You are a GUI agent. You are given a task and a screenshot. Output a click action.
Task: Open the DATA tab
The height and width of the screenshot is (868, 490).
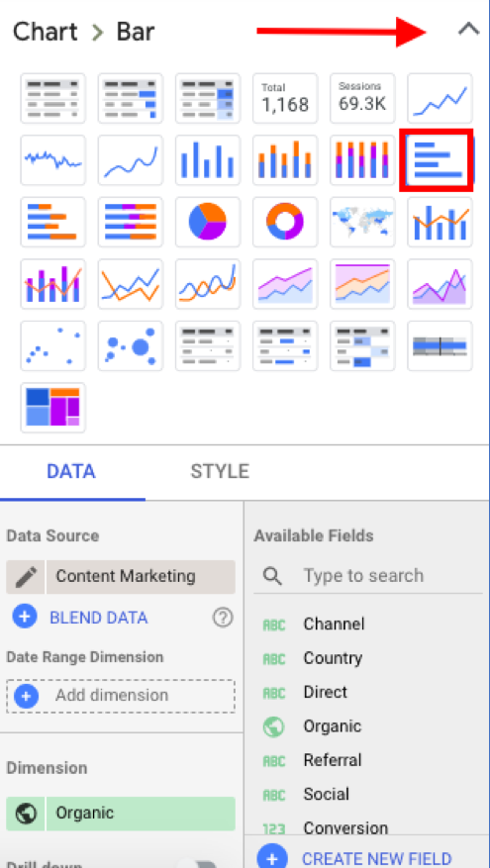[x=71, y=472]
